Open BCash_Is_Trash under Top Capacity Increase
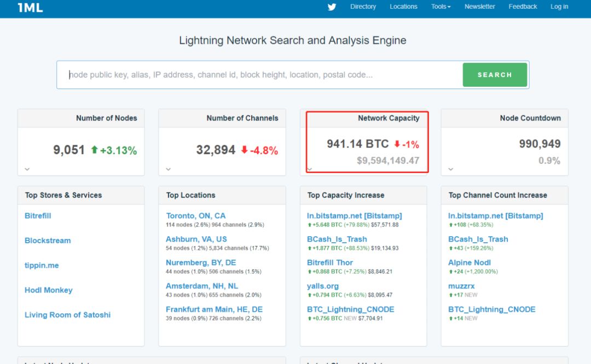 coord(337,239)
